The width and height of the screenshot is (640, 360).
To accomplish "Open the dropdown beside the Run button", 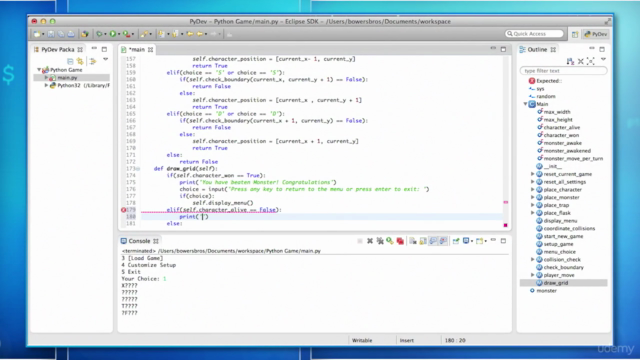I will (x=119, y=34).
